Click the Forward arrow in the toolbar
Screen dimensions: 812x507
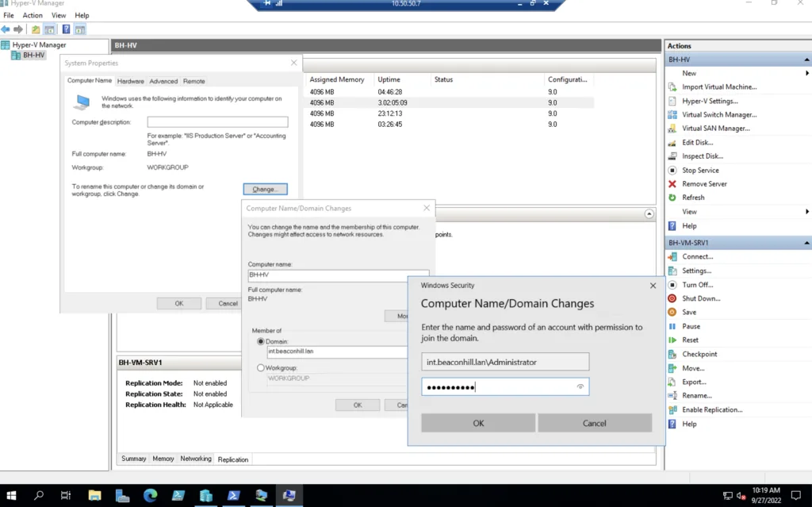pyautogui.click(x=18, y=29)
